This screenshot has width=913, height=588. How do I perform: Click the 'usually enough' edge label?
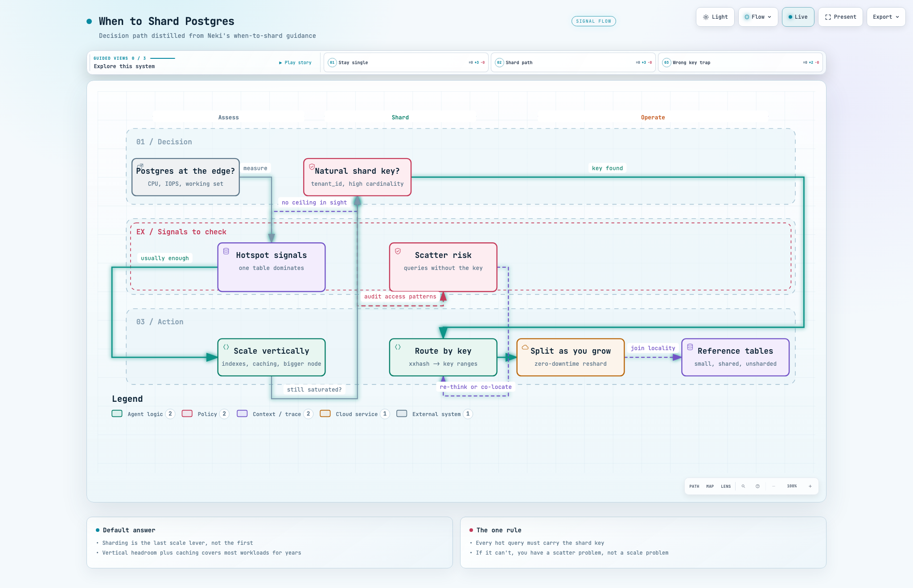[165, 258]
